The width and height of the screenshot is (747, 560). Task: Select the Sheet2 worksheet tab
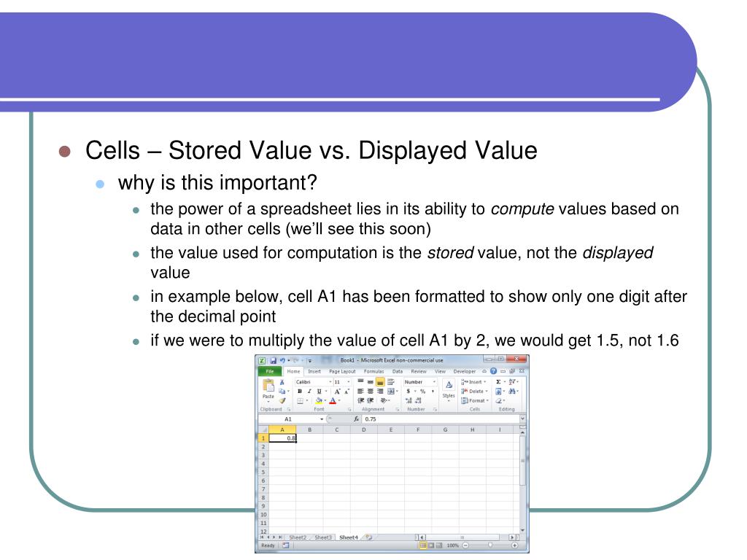pyautogui.click(x=298, y=537)
